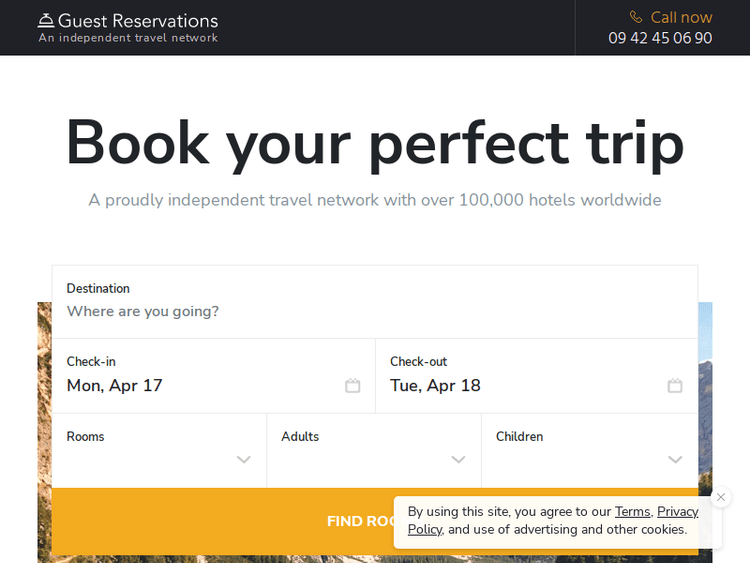Screen dimensions: 750x563
Task: Expand the Adults dropdown
Action: (x=458, y=459)
